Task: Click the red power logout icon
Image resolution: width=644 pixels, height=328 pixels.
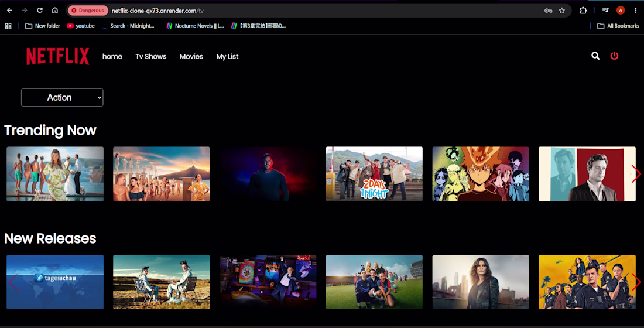Action: click(614, 56)
